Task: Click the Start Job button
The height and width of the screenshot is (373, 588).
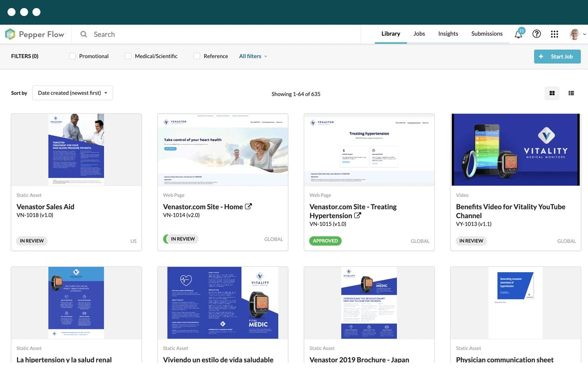Action: tap(557, 57)
